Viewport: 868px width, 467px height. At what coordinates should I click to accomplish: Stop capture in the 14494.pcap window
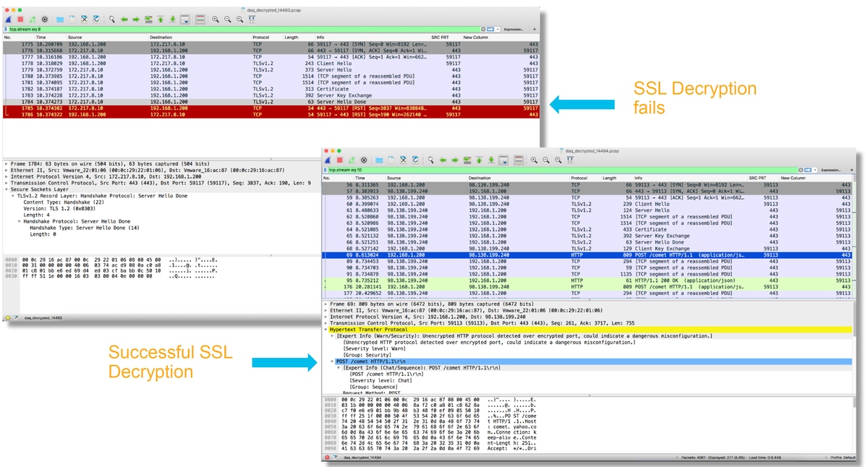339,160
